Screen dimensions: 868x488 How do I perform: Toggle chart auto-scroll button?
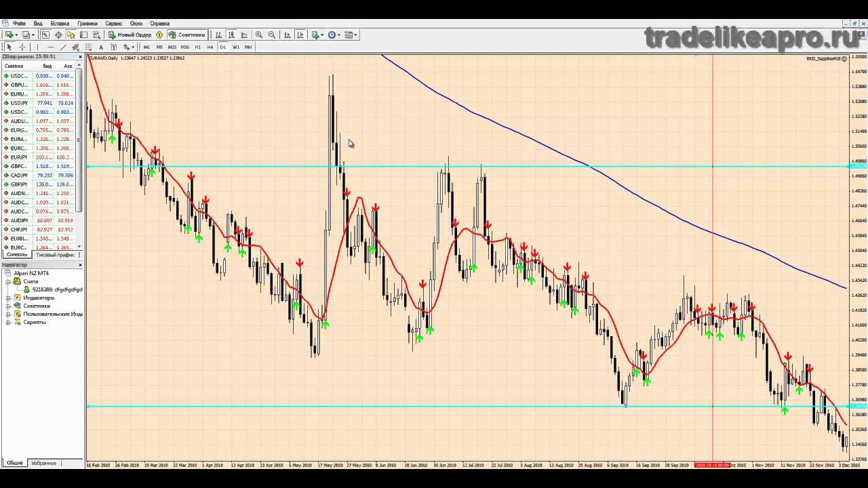pos(288,35)
